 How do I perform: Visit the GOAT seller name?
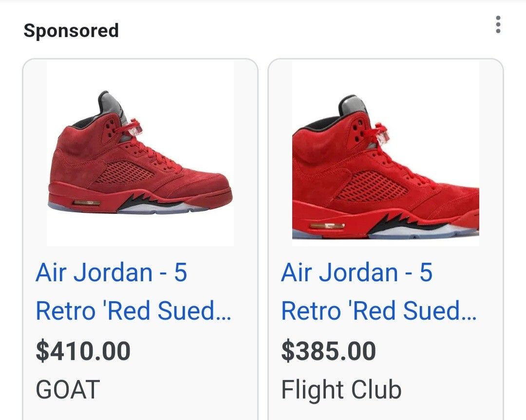pyautogui.click(x=68, y=389)
